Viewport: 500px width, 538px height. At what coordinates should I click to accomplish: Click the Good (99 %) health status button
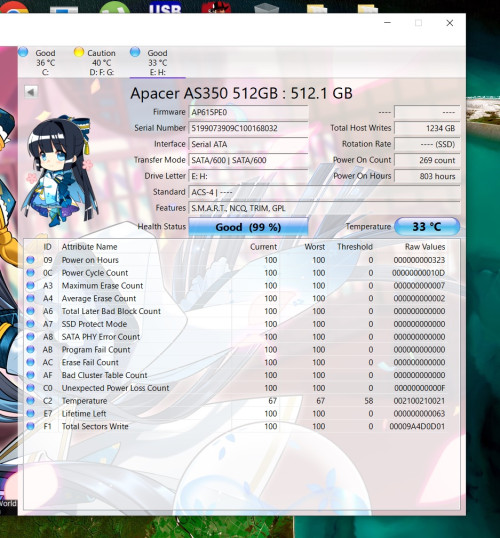coord(248,227)
